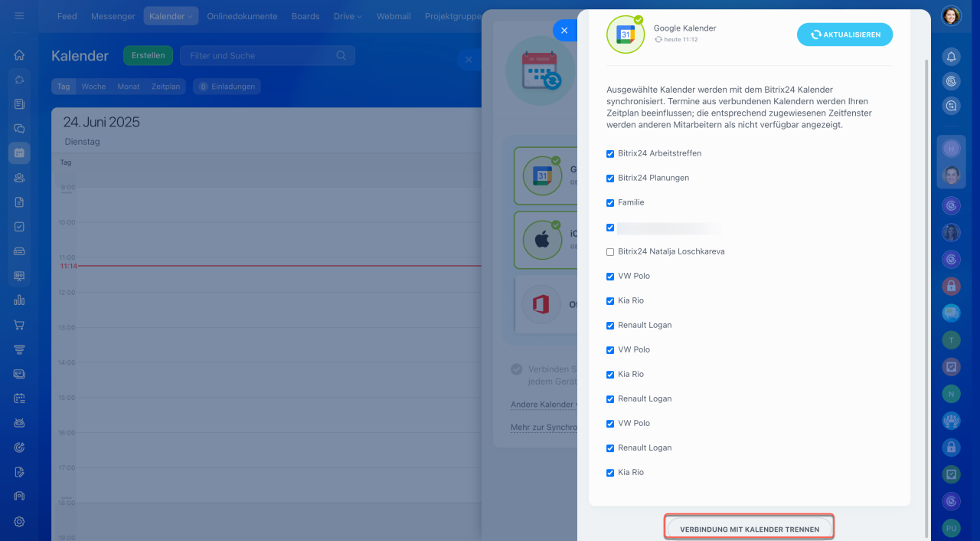The height and width of the screenshot is (541, 980).
Task: Toggle the checkbox beside the blurred calendar name
Action: coord(610,228)
